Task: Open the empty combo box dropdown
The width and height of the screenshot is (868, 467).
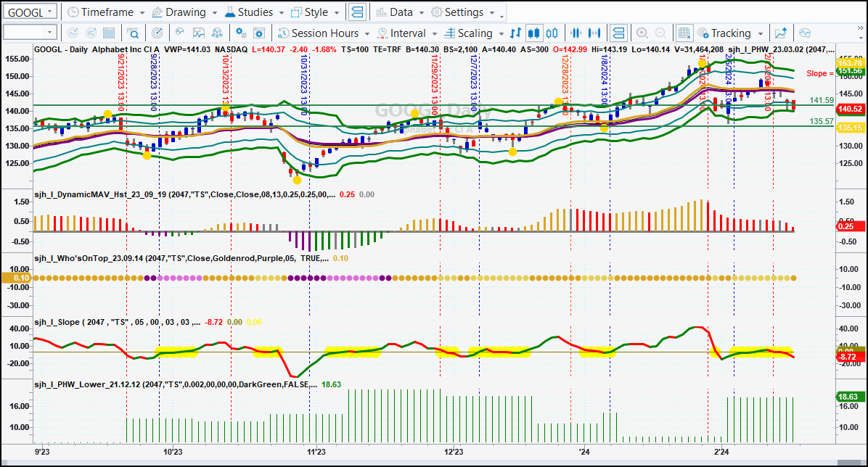Action: 50,33
